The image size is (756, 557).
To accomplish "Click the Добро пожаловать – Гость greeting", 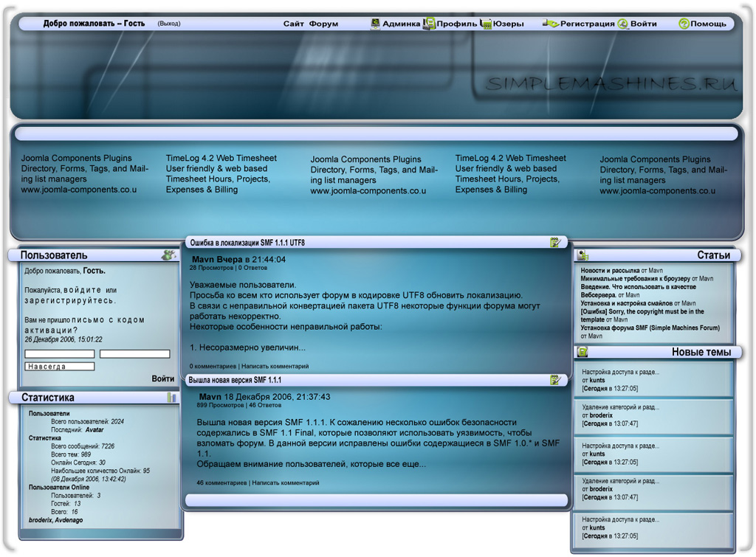I will [x=94, y=23].
